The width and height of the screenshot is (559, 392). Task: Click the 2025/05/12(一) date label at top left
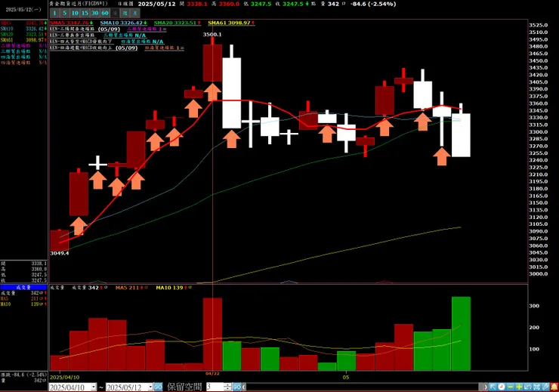(x=23, y=10)
